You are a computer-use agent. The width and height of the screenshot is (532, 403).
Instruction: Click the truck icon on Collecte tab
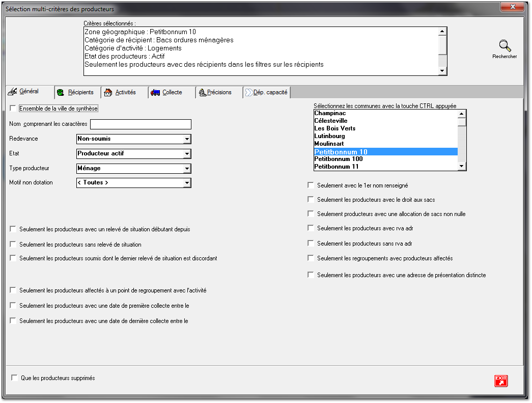pyautogui.click(x=155, y=93)
